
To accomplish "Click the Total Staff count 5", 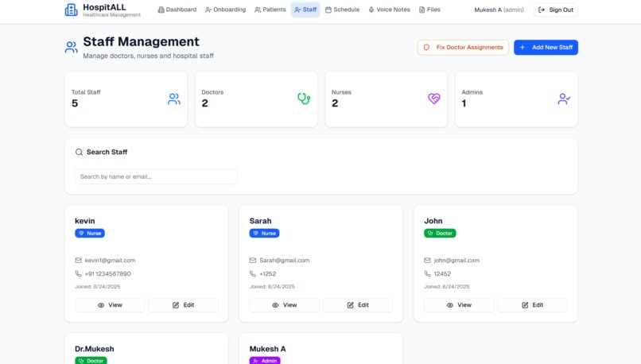I will pos(75,103).
